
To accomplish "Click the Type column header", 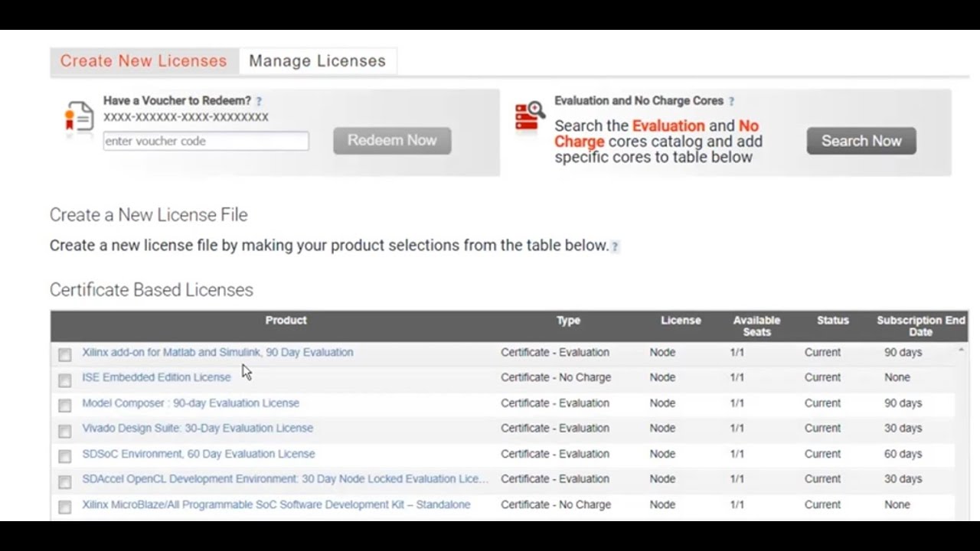I will (x=568, y=321).
